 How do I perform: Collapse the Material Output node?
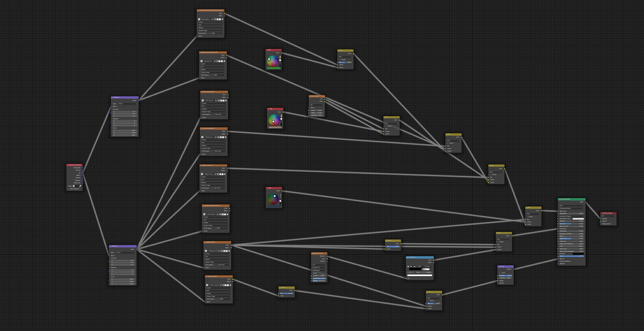click(x=602, y=213)
